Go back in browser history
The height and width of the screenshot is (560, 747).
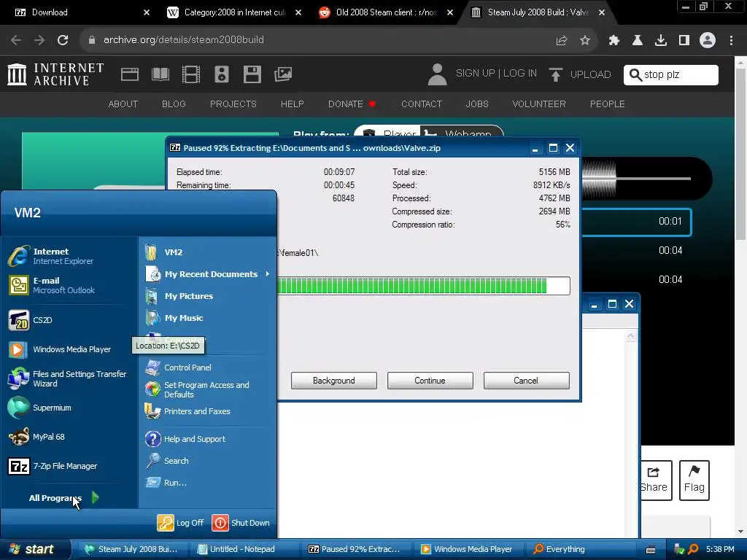(16, 40)
